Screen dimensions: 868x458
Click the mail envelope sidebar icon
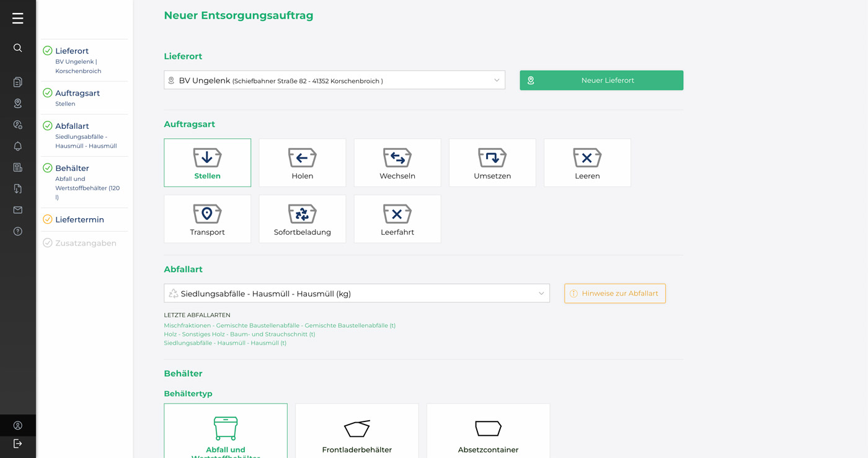click(17, 210)
